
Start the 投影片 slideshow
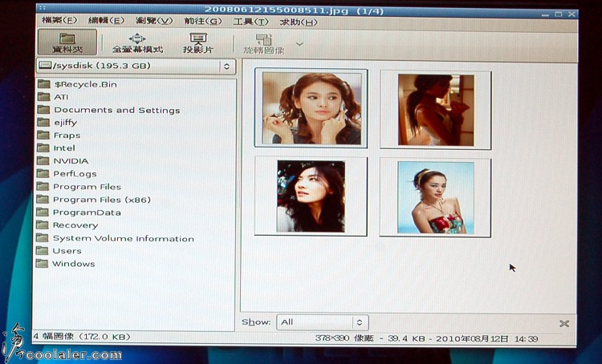[197, 42]
